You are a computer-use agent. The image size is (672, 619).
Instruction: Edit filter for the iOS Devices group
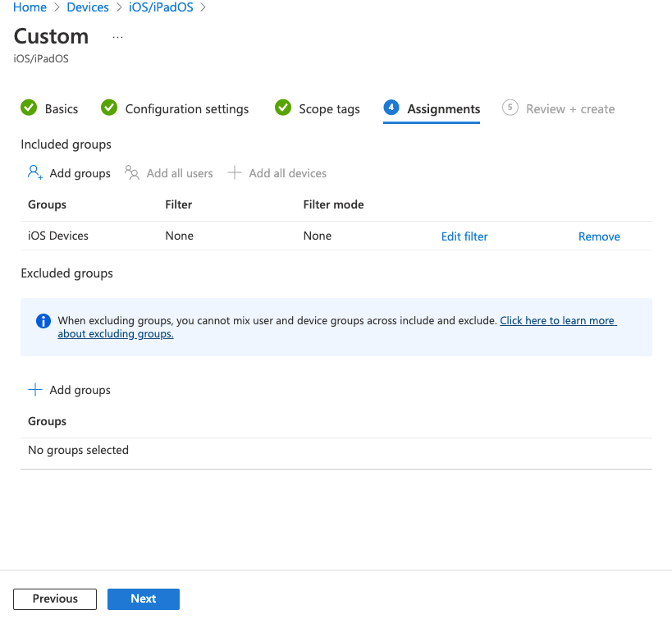tap(464, 236)
